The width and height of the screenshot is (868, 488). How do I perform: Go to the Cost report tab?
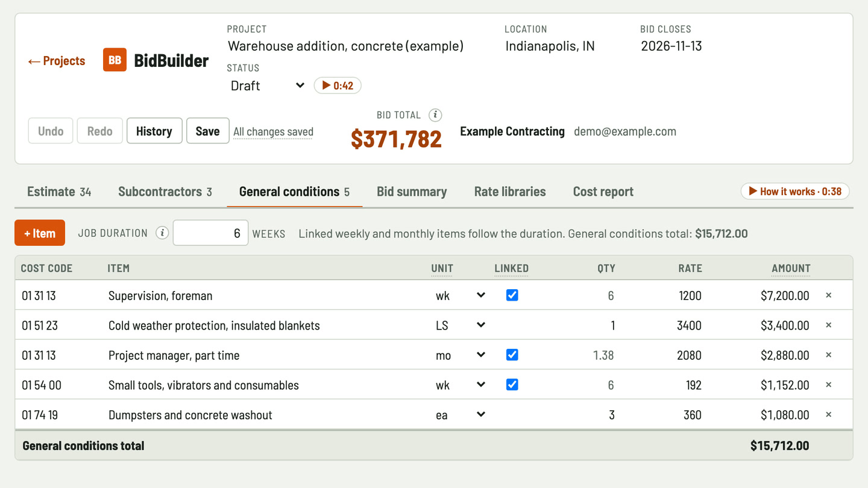pos(603,192)
